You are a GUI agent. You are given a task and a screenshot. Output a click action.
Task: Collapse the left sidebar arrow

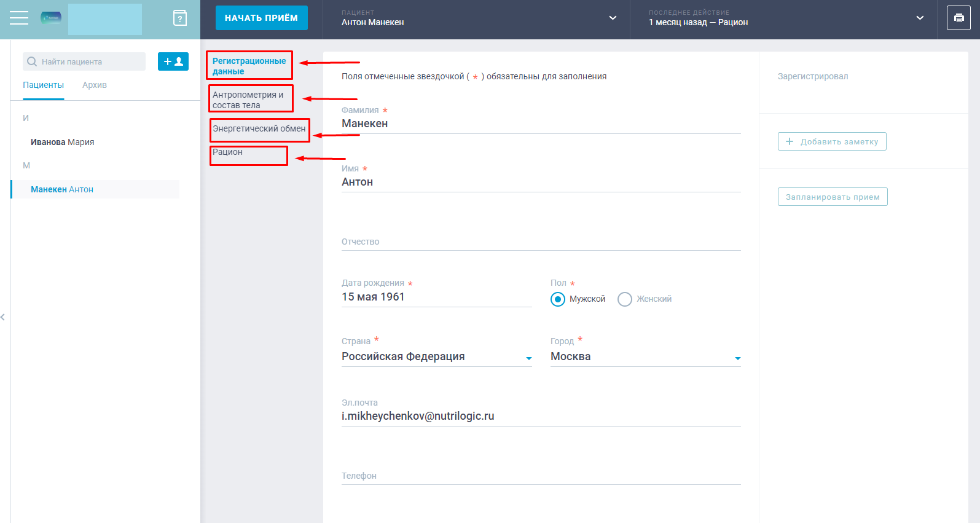coord(3,317)
